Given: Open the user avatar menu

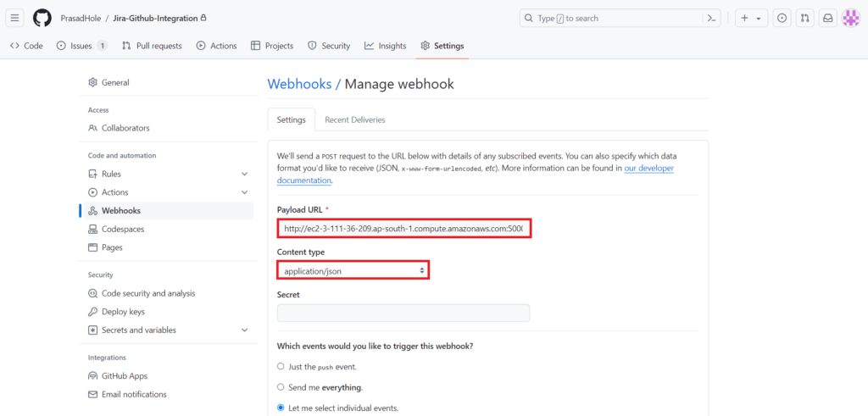Looking at the screenshot, I should point(851,19).
